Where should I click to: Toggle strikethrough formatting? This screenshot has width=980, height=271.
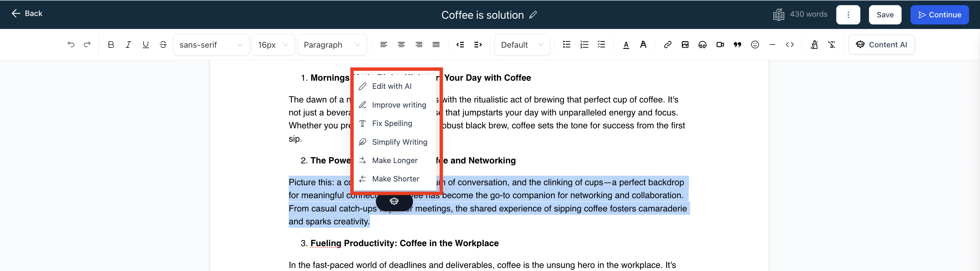[x=163, y=45]
